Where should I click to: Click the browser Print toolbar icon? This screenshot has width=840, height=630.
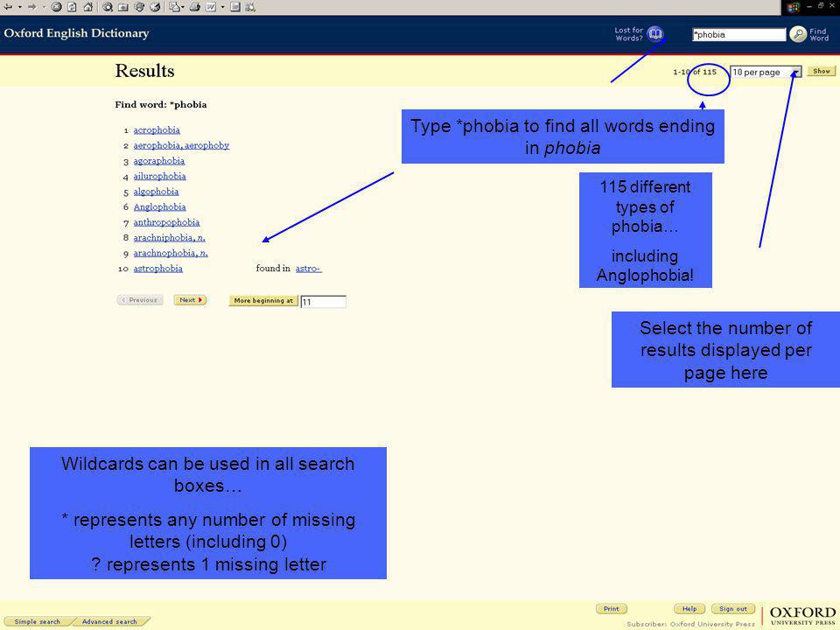tap(194, 7)
